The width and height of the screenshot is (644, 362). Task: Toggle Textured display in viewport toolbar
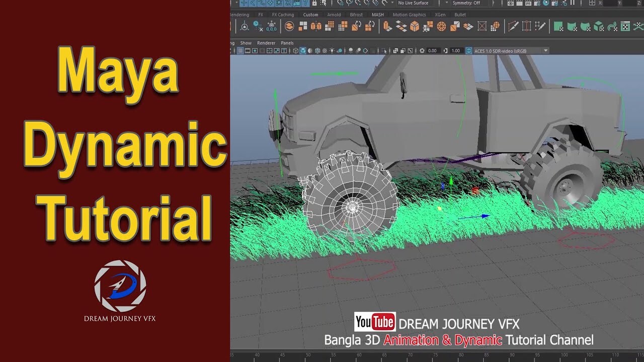pyautogui.click(x=318, y=50)
